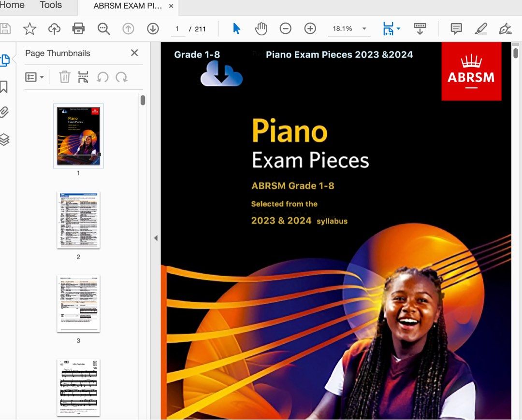Image resolution: width=522 pixels, height=420 pixels.
Task: Select the hand pan tool
Action: pyautogui.click(x=261, y=29)
